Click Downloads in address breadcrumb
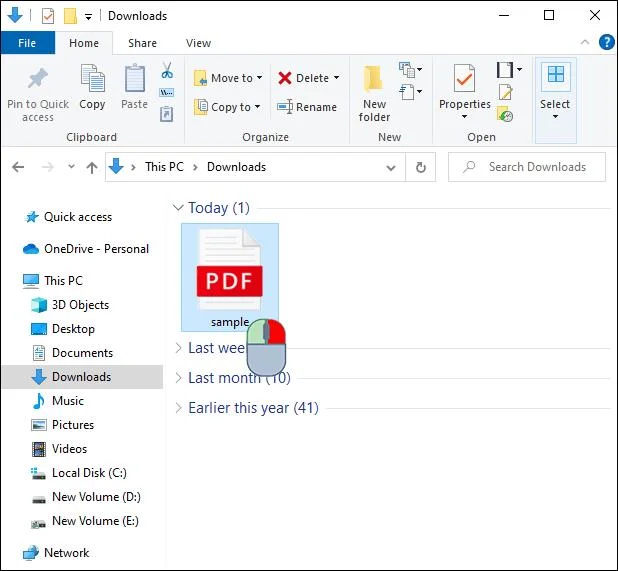 (236, 167)
